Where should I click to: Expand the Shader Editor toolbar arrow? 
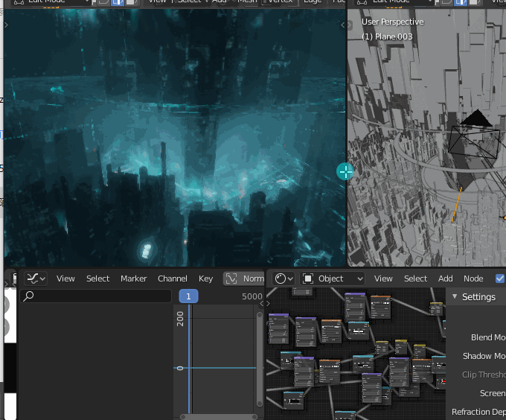[x=268, y=304]
